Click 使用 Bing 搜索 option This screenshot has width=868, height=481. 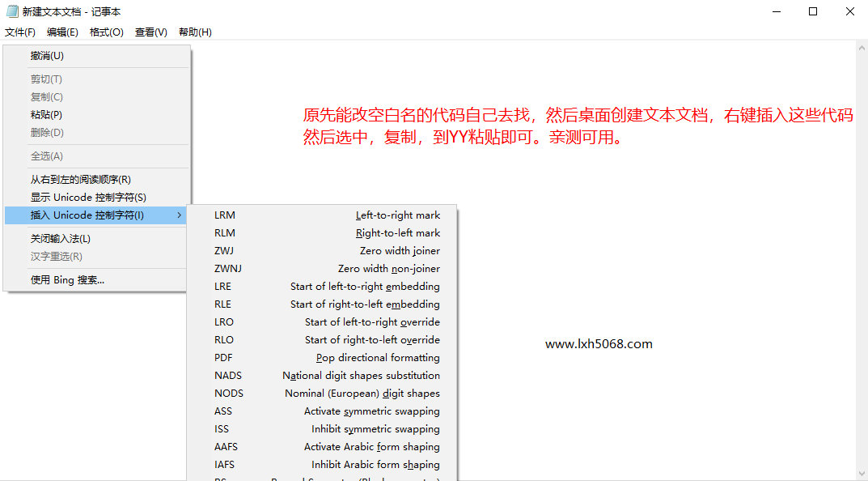tap(67, 280)
